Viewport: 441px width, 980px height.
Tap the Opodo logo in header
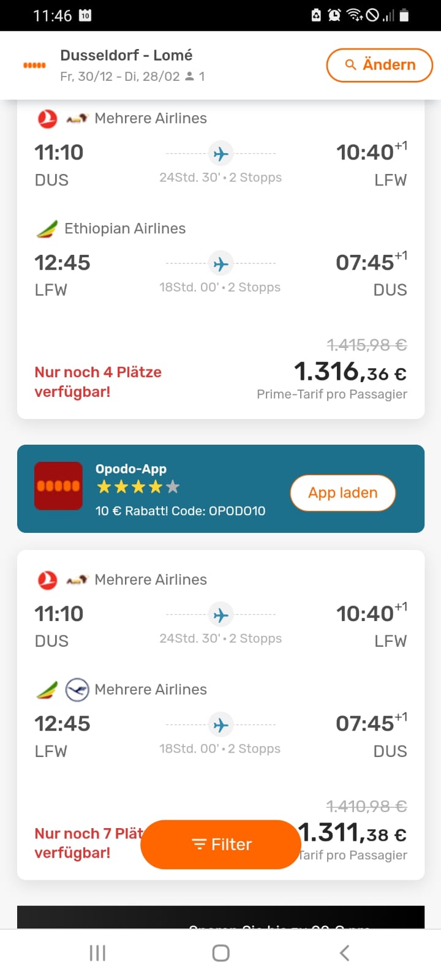coord(34,66)
